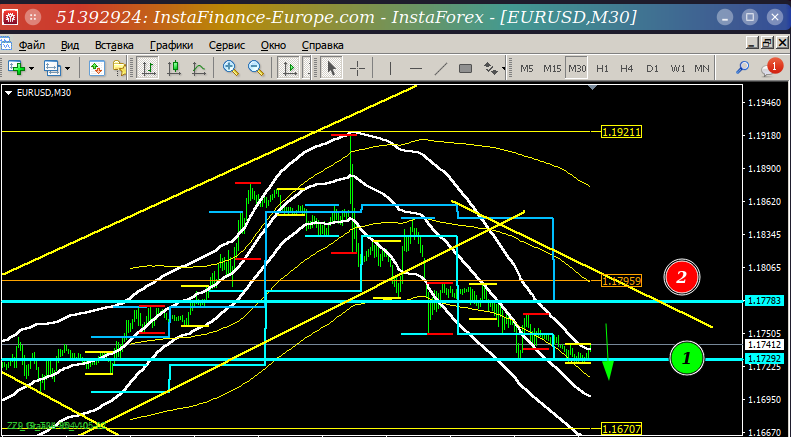Select the horizontal line tool
This screenshot has width=791, height=437.
(416, 68)
